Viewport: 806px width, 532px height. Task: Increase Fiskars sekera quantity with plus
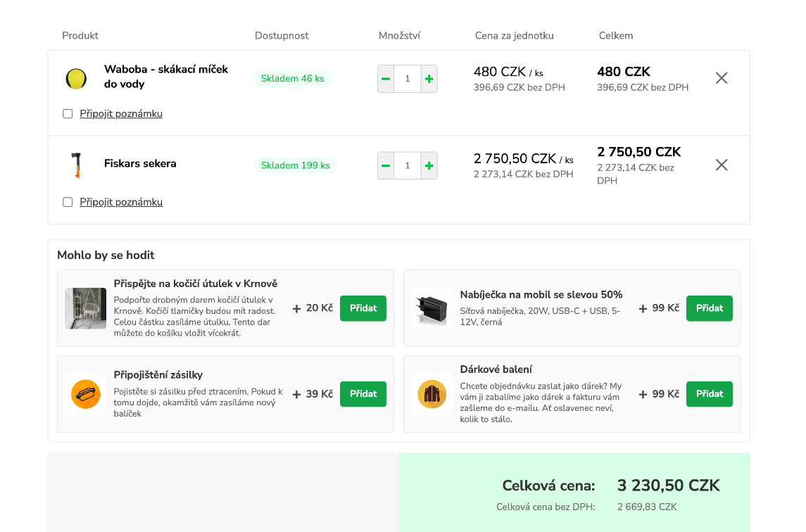(429, 166)
